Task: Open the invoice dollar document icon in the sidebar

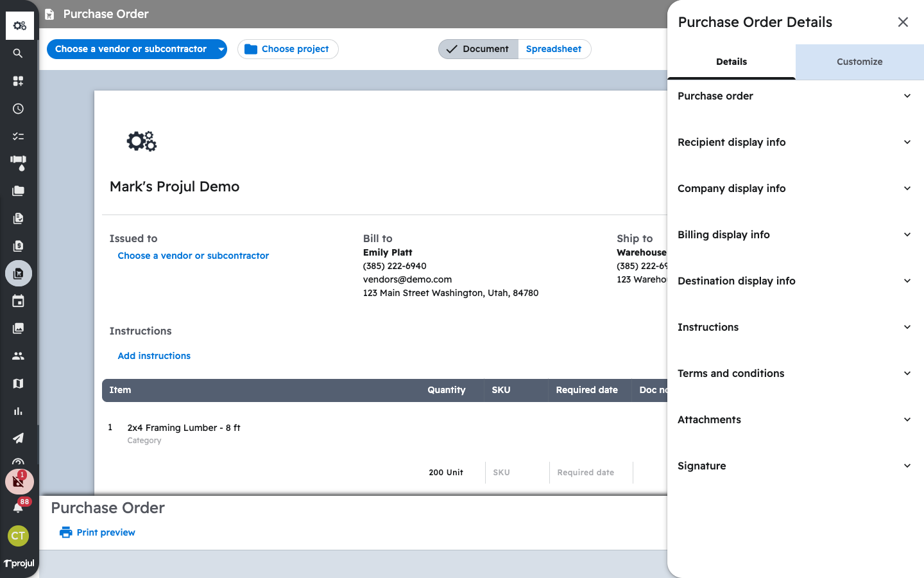Action: (18, 246)
